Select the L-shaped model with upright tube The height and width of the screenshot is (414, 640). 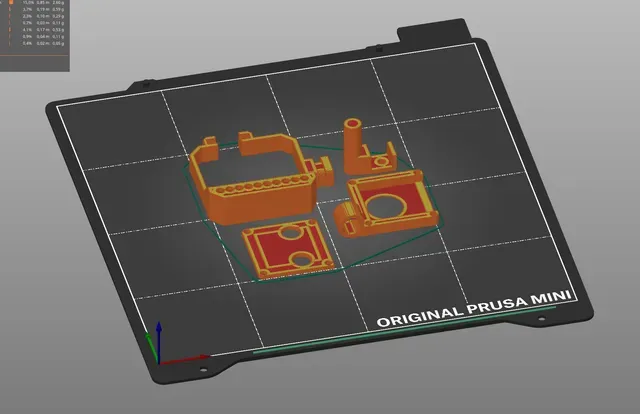(369, 148)
